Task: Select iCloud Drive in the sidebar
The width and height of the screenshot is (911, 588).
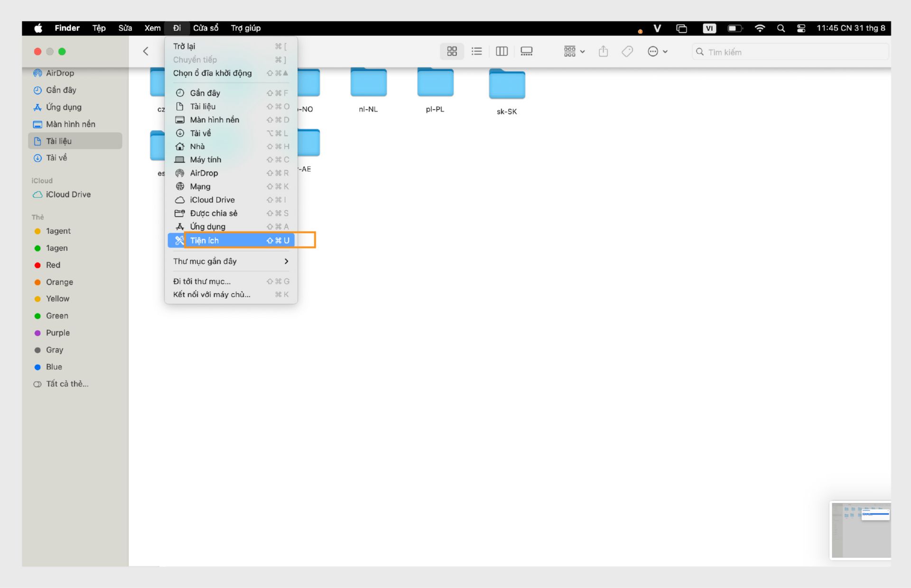Action: point(68,194)
